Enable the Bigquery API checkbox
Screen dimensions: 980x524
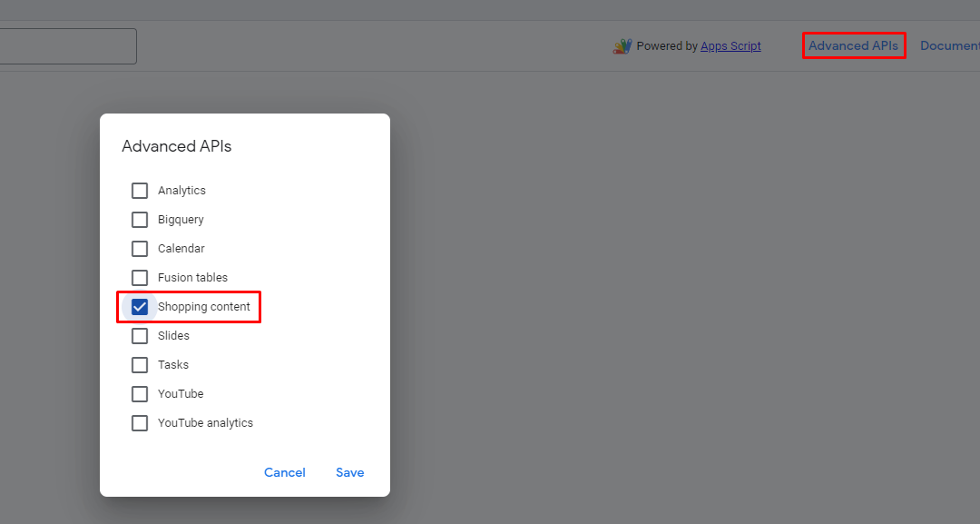(x=140, y=220)
